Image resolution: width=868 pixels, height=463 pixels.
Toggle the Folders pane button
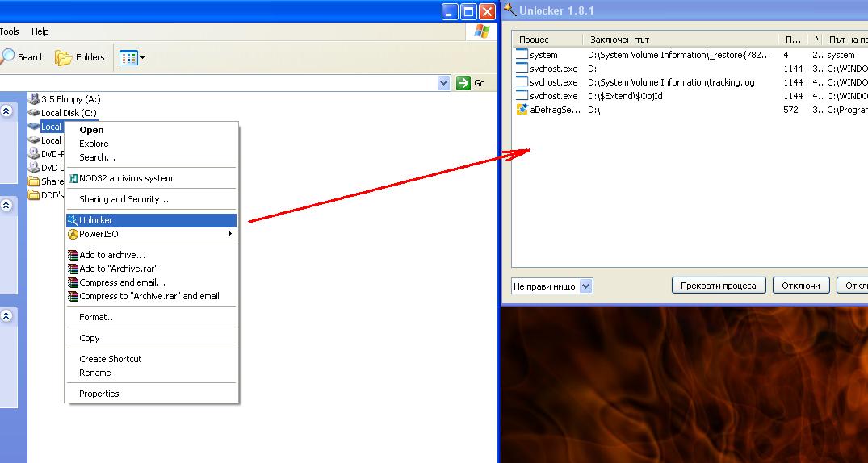click(80, 57)
